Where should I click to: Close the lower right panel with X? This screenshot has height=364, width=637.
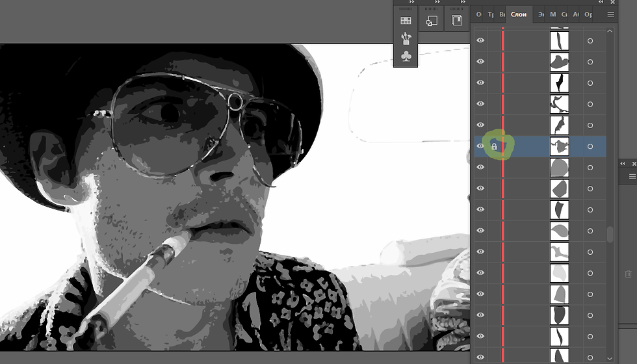634,163
